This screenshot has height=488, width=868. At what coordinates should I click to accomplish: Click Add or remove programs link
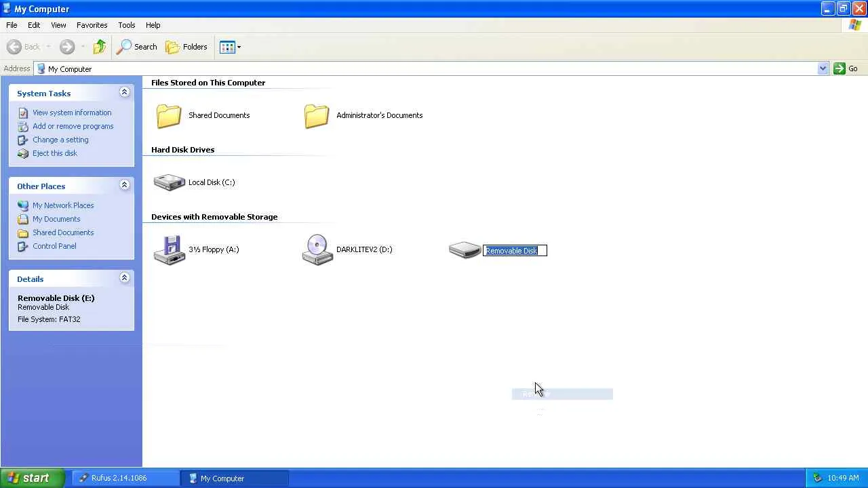(x=73, y=126)
